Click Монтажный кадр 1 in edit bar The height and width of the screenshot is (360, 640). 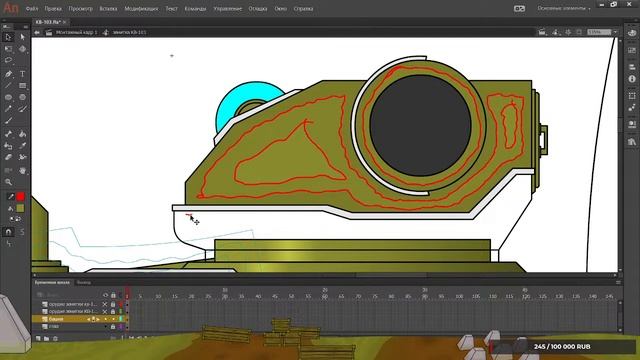76,32
